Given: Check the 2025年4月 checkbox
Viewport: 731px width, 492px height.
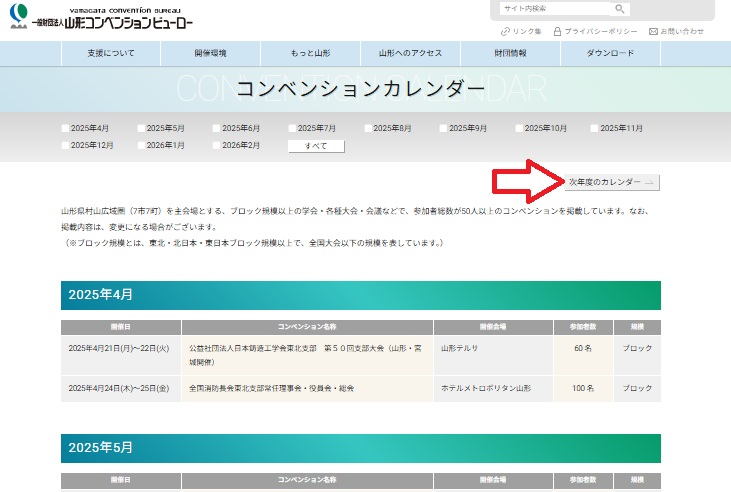Looking at the screenshot, I should click(66, 129).
